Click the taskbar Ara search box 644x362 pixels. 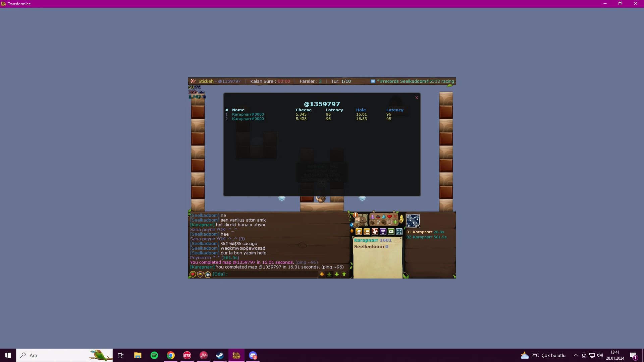pos(64,355)
